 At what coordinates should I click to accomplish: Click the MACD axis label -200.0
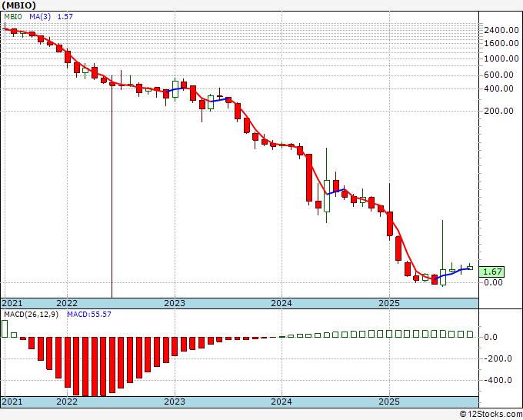(x=498, y=359)
